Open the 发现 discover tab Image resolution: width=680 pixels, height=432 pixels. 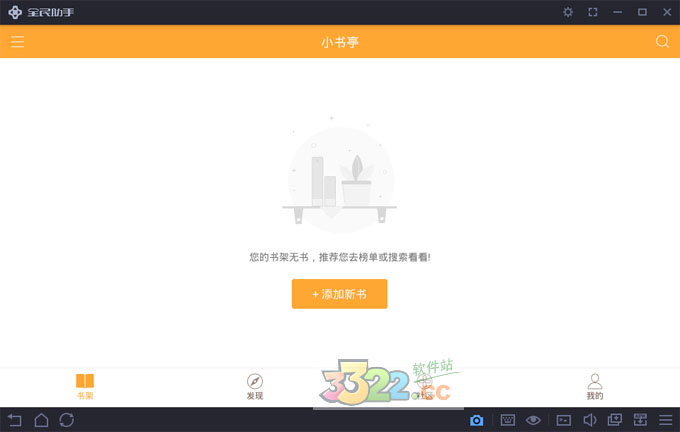pos(255,386)
